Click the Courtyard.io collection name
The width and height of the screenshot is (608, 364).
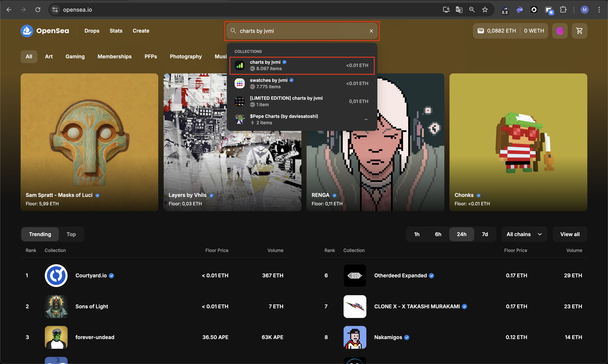pyautogui.click(x=91, y=276)
